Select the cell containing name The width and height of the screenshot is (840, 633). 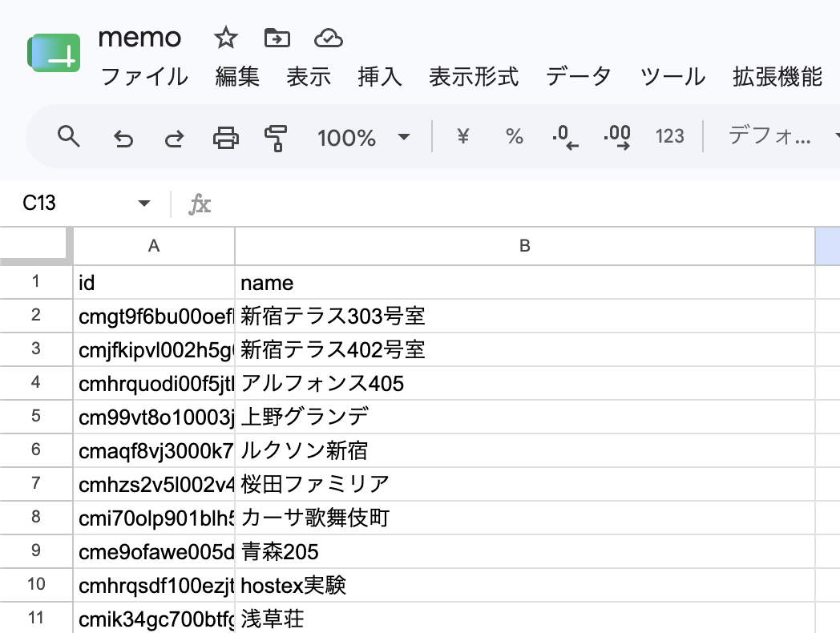point(524,282)
